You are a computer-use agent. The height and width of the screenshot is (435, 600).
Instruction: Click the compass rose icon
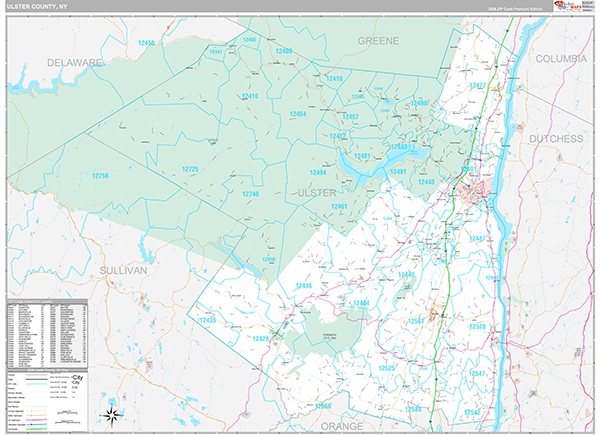(x=112, y=416)
